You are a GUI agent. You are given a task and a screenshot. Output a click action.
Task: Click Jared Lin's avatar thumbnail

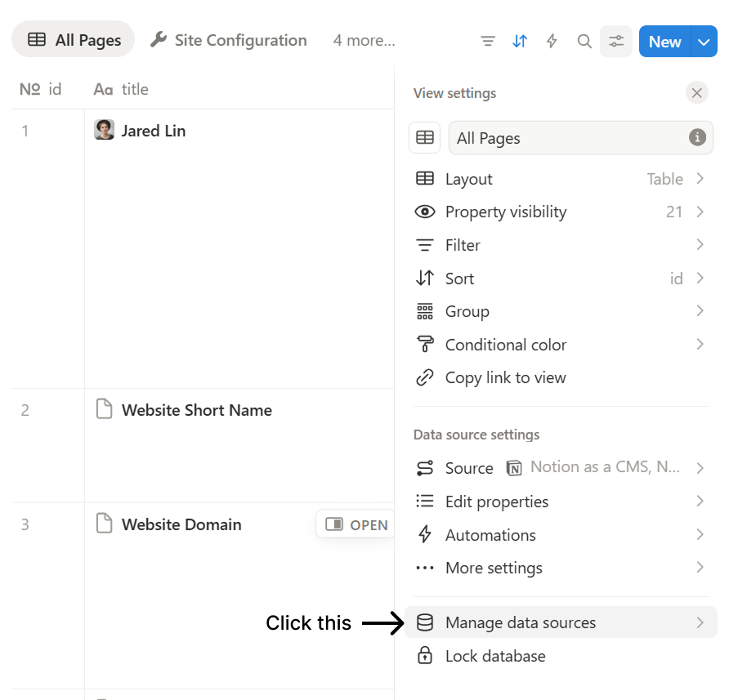click(105, 131)
